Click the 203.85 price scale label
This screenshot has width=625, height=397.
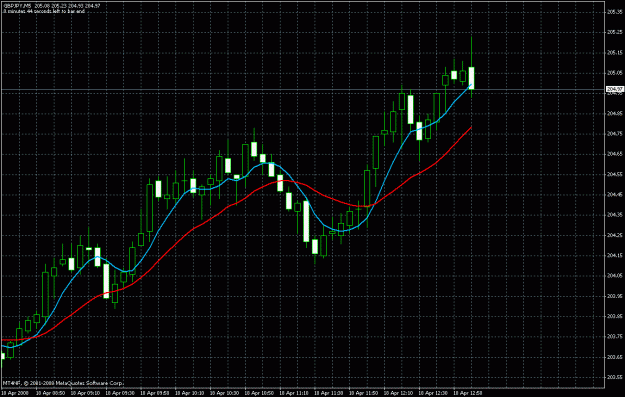click(615, 316)
